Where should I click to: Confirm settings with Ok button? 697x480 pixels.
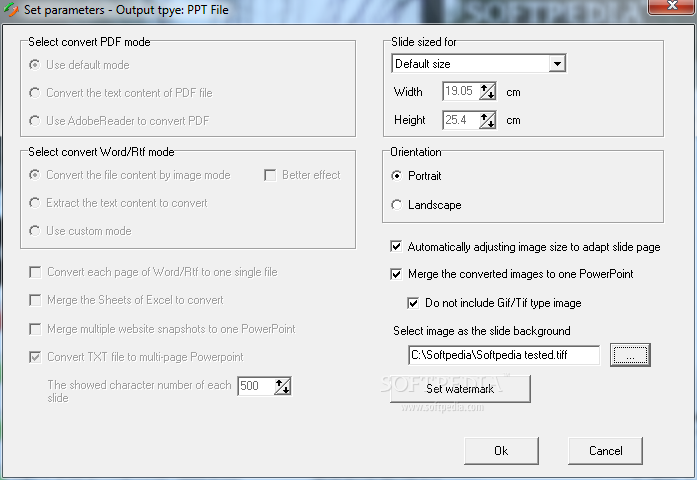point(501,451)
